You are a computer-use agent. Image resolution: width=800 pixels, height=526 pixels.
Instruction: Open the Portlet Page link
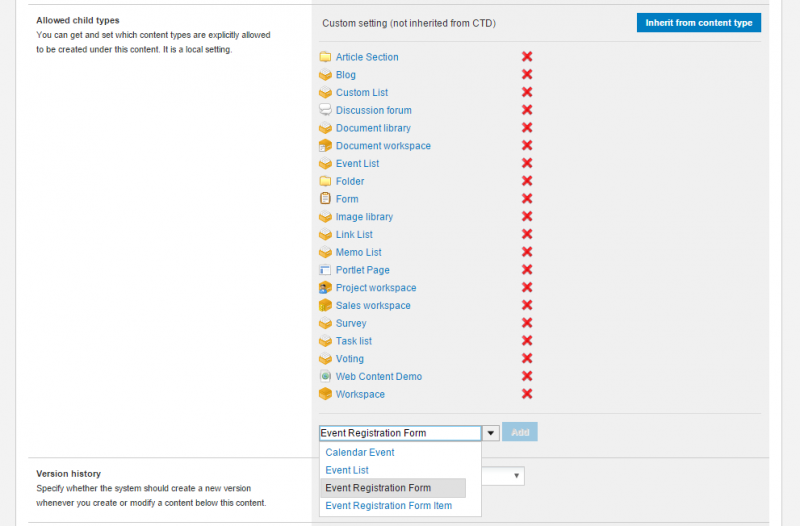point(363,270)
